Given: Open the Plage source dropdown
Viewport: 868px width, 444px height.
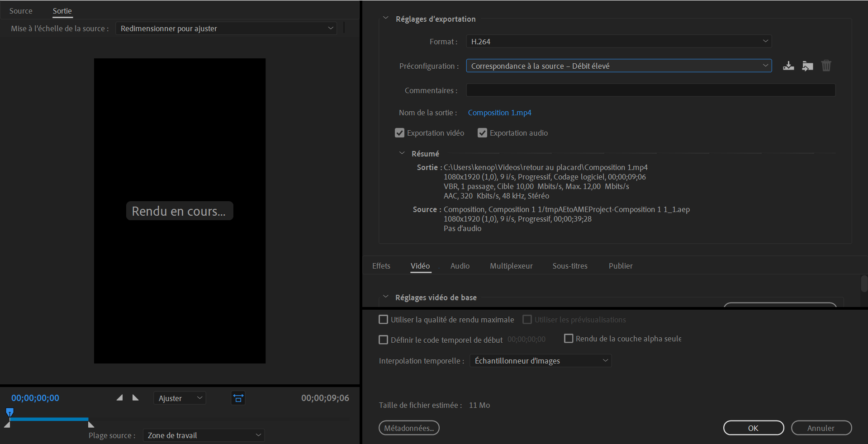Looking at the screenshot, I should 204,435.
